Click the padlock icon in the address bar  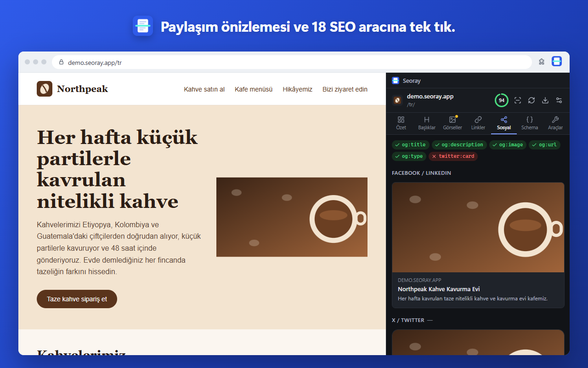click(61, 62)
